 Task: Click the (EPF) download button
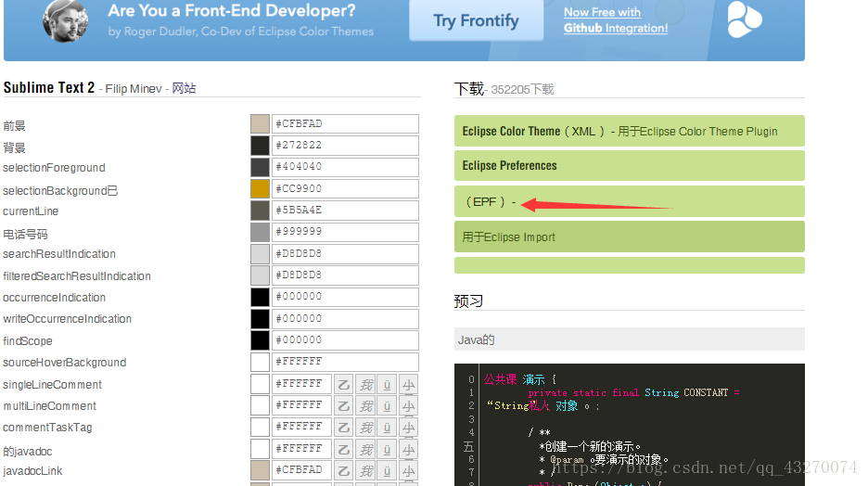coord(630,201)
